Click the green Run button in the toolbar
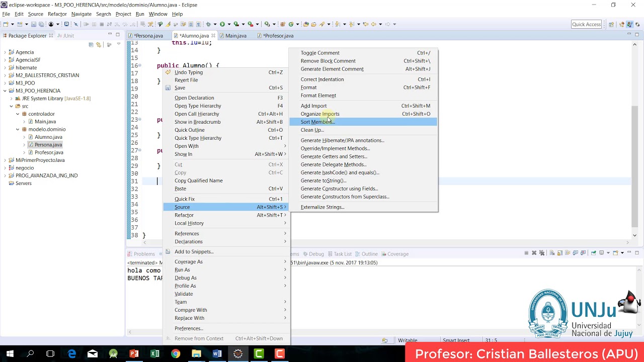The height and width of the screenshot is (362, 644). pyautogui.click(x=222, y=24)
